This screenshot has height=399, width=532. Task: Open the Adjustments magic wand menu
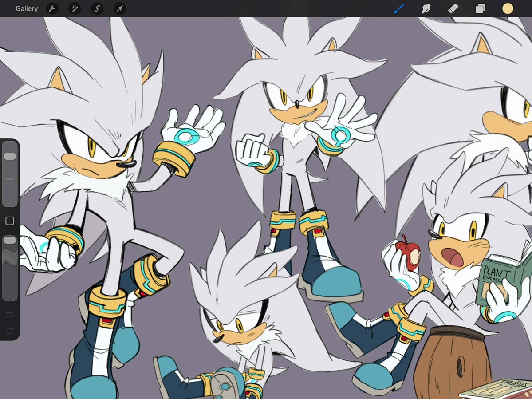click(74, 8)
